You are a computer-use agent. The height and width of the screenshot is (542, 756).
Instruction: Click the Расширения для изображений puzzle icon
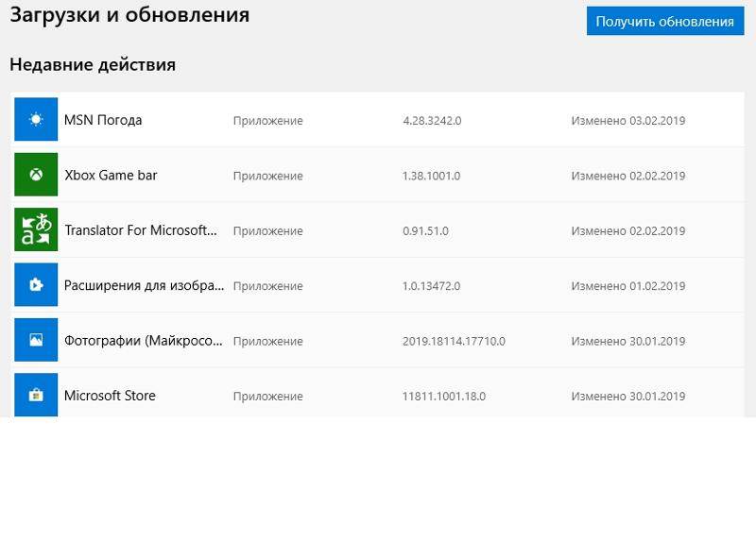36,285
